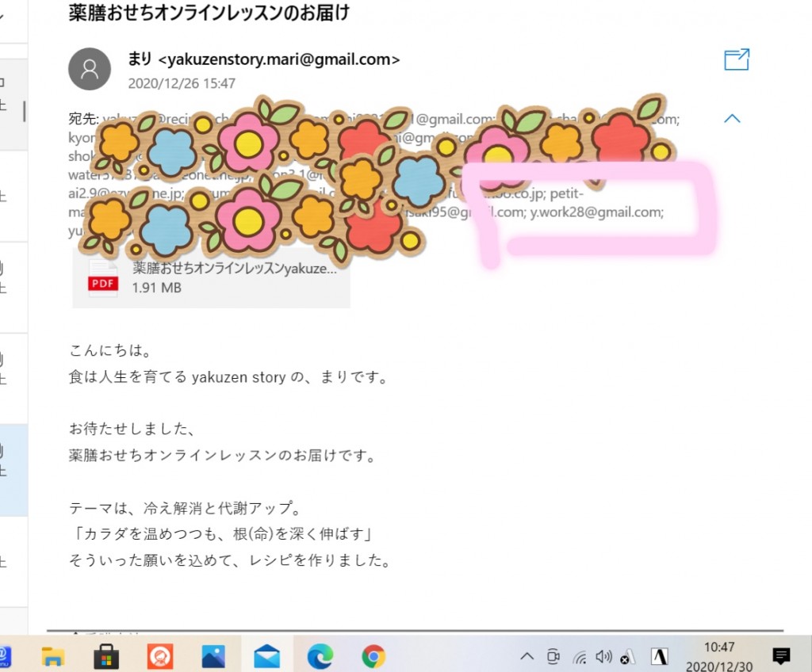Image resolution: width=812 pixels, height=672 pixels.
Task: Click the subject 薬膳おせちオンラインレッスンのお届け
Action: [209, 13]
